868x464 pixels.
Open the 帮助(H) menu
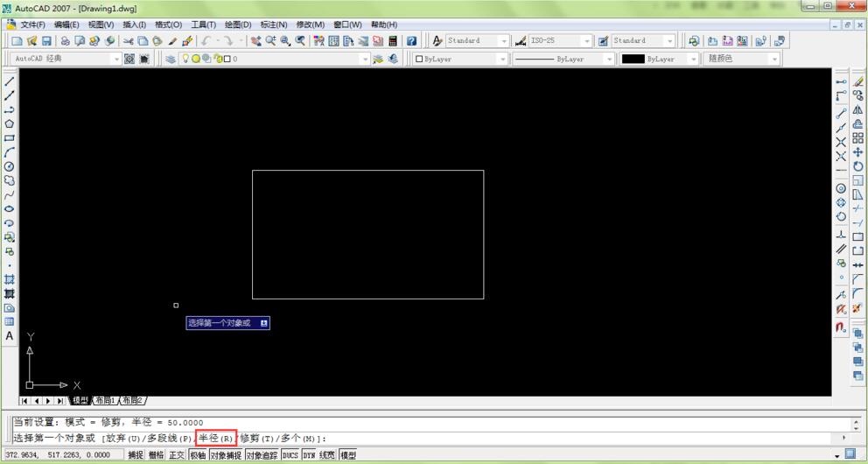[384, 25]
